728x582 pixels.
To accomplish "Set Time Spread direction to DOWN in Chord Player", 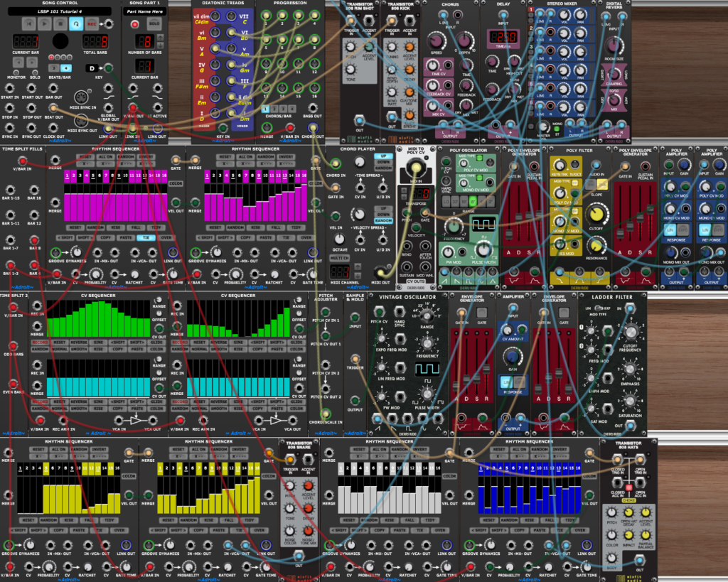I will coord(383,163).
